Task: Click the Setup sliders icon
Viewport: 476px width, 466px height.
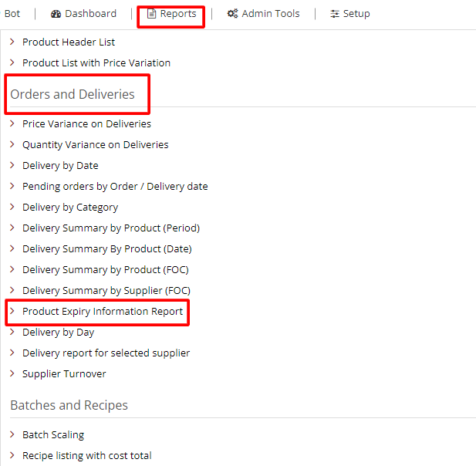Action: 335,14
